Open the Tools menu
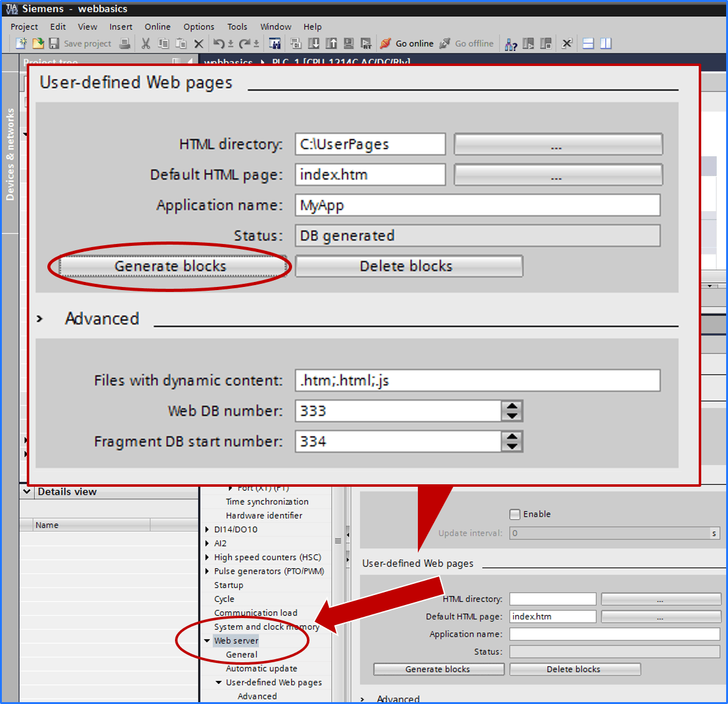Screen dimensions: 728x704 click(x=237, y=26)
